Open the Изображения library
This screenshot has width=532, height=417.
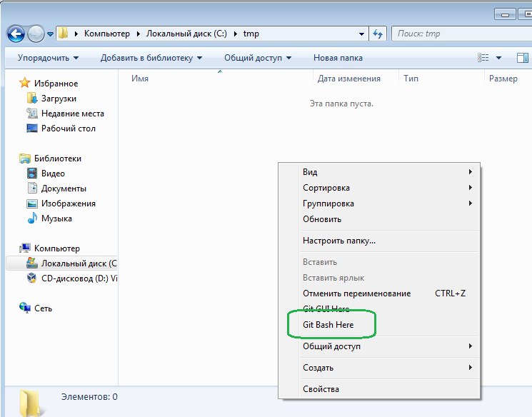[x=69, y=204]
